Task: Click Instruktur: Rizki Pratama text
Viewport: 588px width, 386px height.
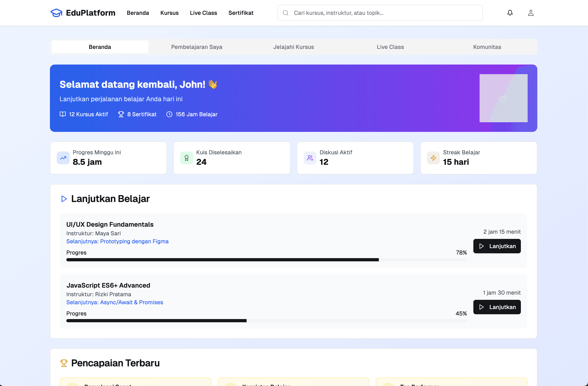Action: pos(99,294)
